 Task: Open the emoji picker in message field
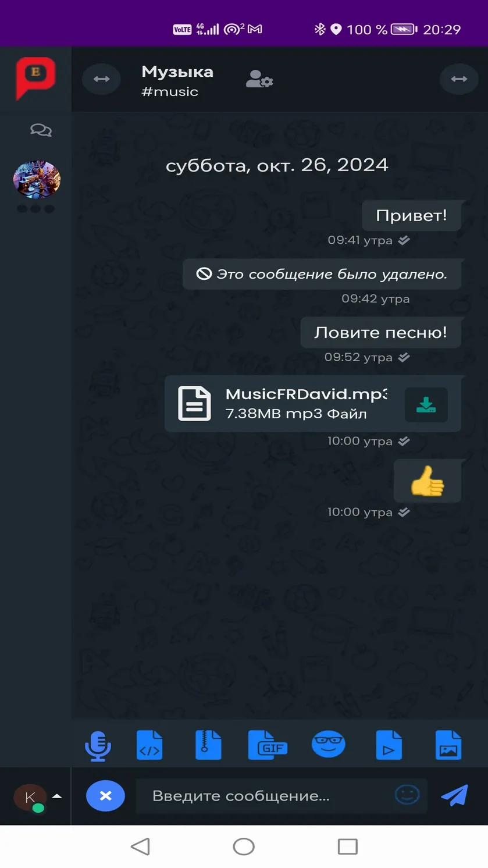click(x=407, y=795)
